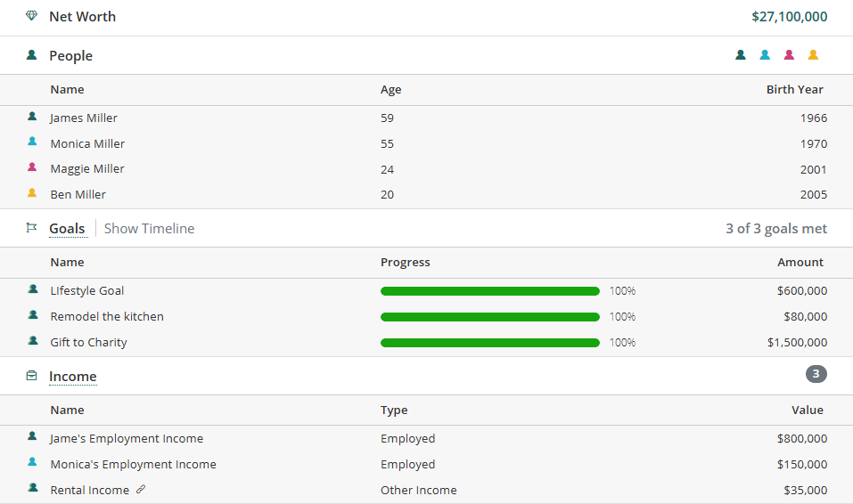Click the Goals flag icon
Screen dimensions: 853x504
tap(32, 228)
